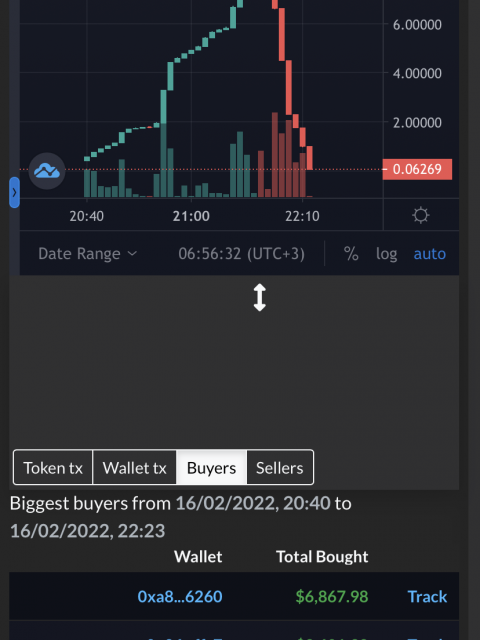Viewport: 480px width, 640px height.
Task: Select the Buyers tab
Action: click(211, 467)
